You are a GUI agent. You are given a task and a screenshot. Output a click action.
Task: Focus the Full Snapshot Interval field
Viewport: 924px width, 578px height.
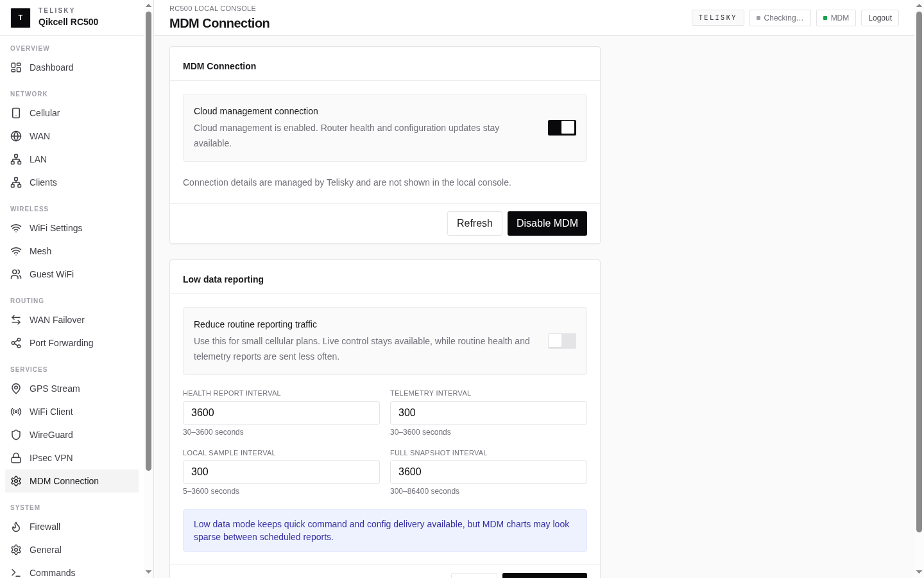[x=488, y=472]
